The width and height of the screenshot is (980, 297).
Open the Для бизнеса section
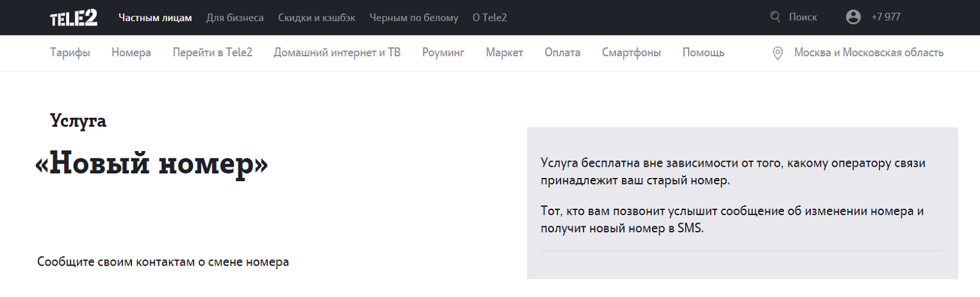pos(235,18)
